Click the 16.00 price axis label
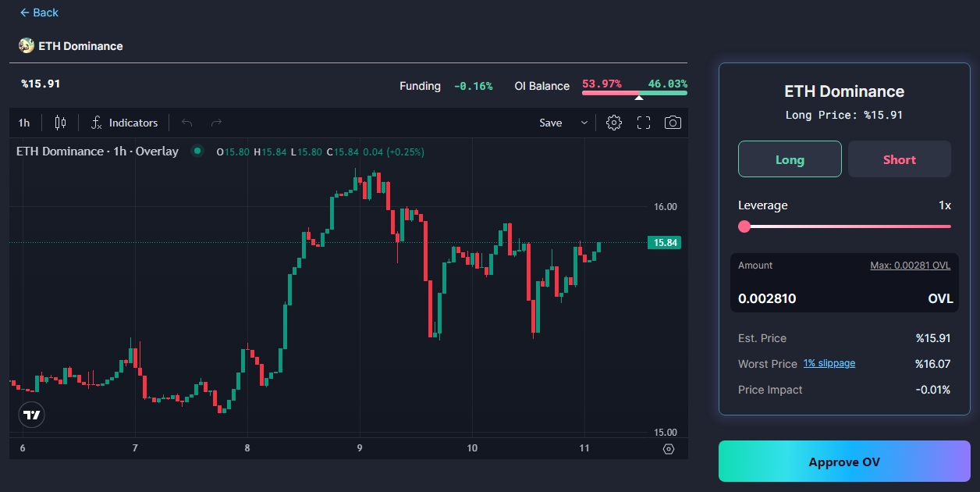This screenshot has width=980, height=492. click(x=666, y=207)
